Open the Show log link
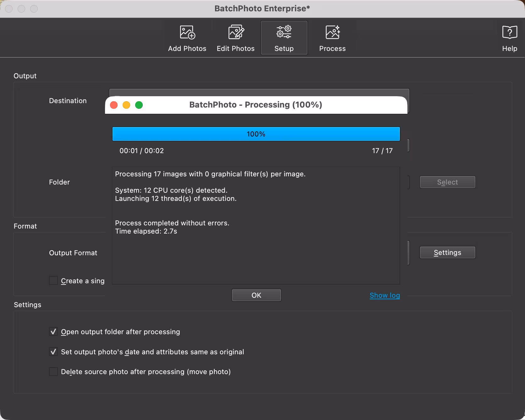This screenshot has width=525, height=420. [384, 295]
